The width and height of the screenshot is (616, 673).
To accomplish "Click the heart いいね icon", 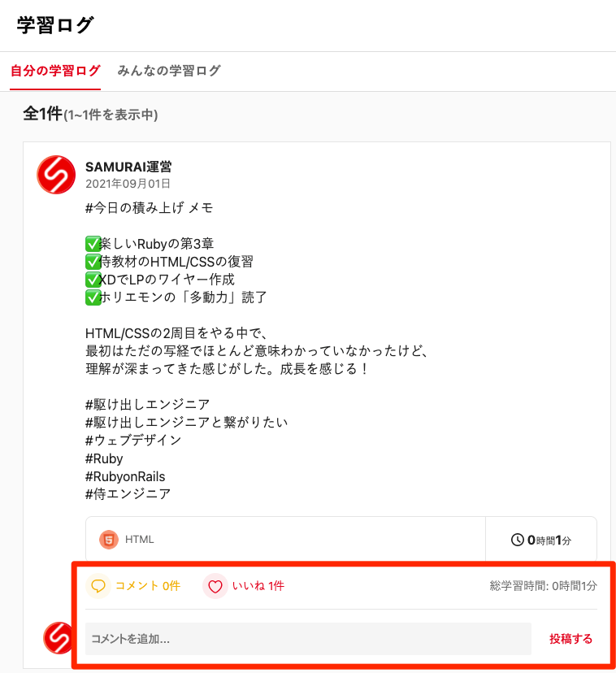I will click(215, 586).
